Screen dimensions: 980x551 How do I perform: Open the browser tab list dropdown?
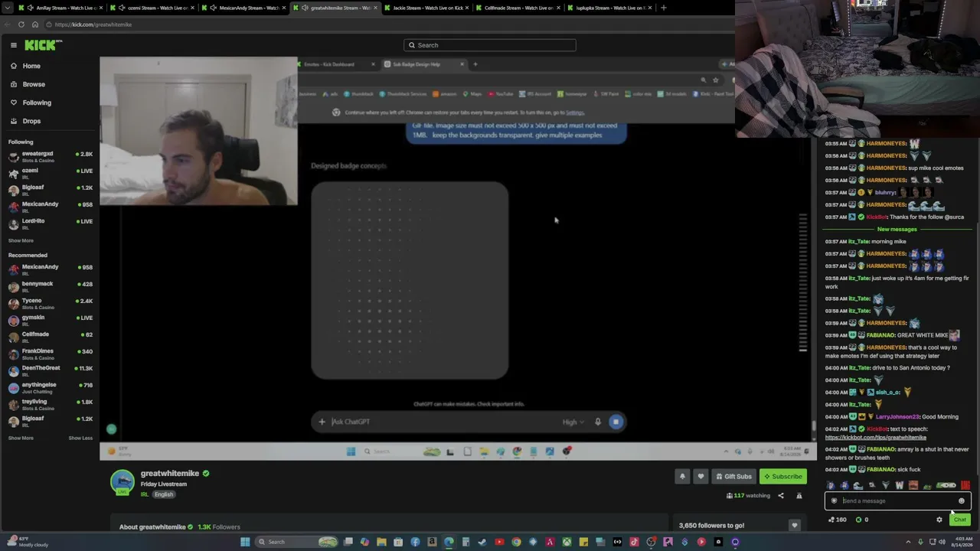coord(6,8)
